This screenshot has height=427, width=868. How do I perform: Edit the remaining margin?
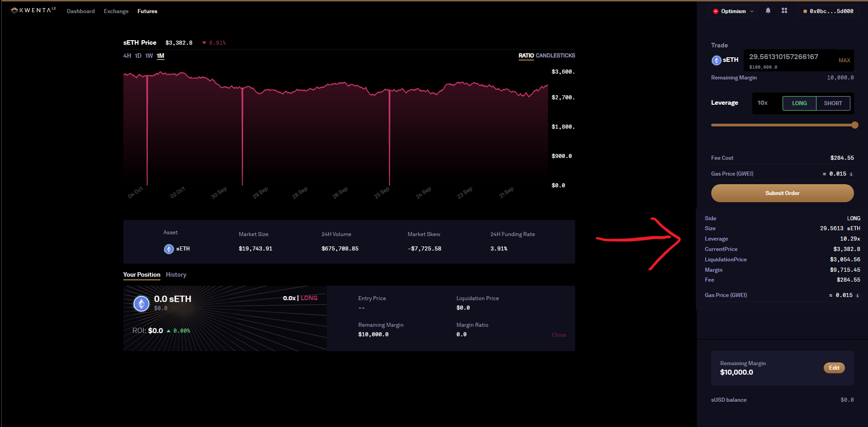(834, 368)
